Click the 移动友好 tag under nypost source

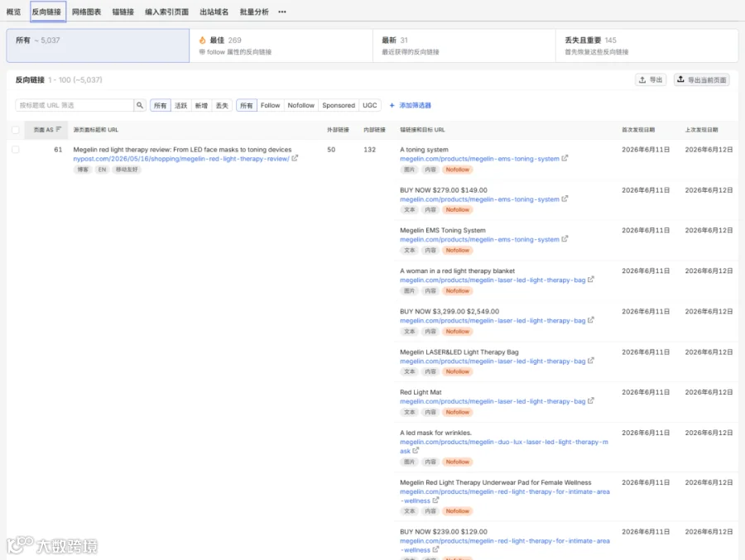[127, 170]
